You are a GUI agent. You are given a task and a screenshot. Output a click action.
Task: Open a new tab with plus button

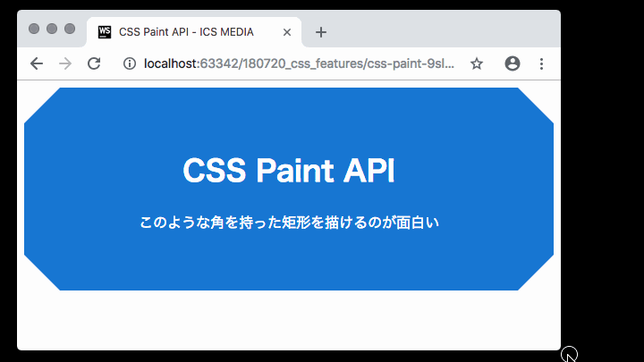tap(321, 32)
